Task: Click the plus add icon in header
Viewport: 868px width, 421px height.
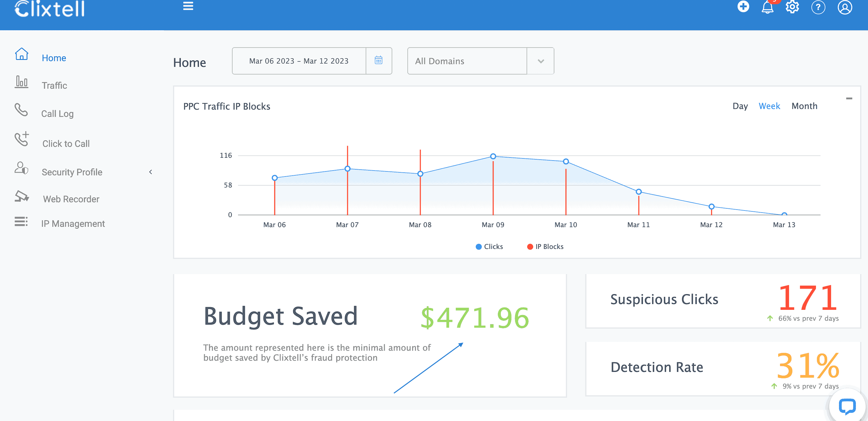Action: (743, 6)
